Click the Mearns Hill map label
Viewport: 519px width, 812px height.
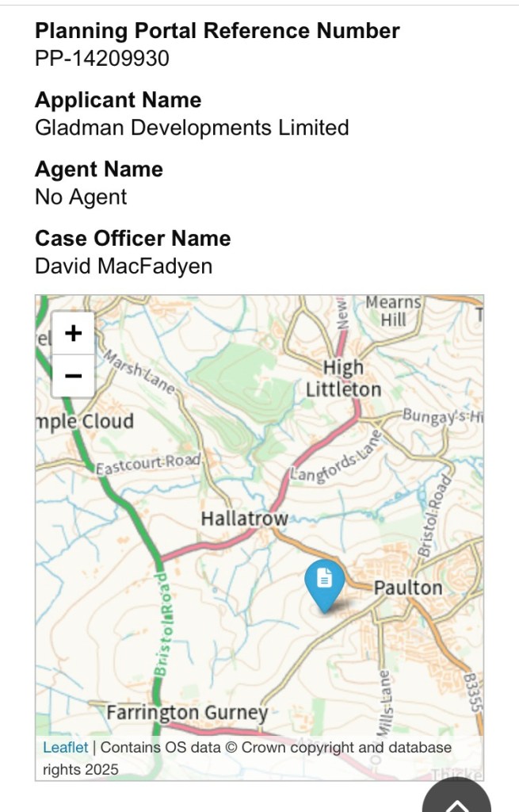pyautogui.click(x=393, y=311)
